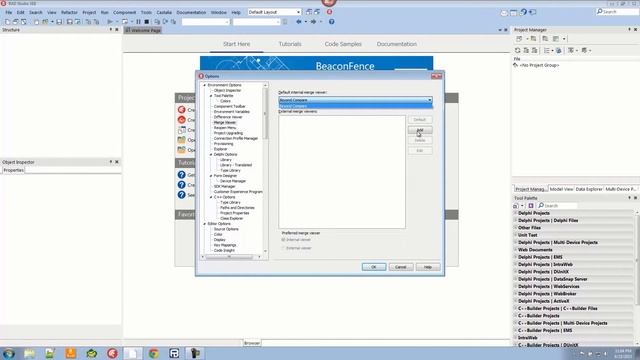Click the blue Help question-mark toolbar icon

click(x=331, y=22)
